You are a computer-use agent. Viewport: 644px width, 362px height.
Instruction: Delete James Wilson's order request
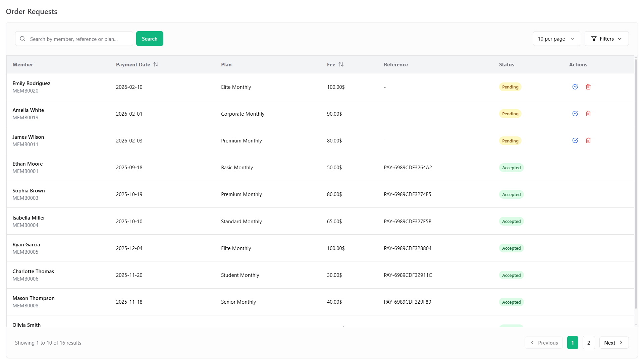click(588, 140)
